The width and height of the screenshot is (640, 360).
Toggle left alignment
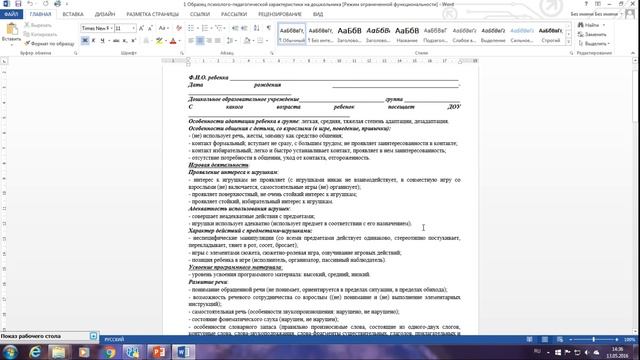(191, 40)
